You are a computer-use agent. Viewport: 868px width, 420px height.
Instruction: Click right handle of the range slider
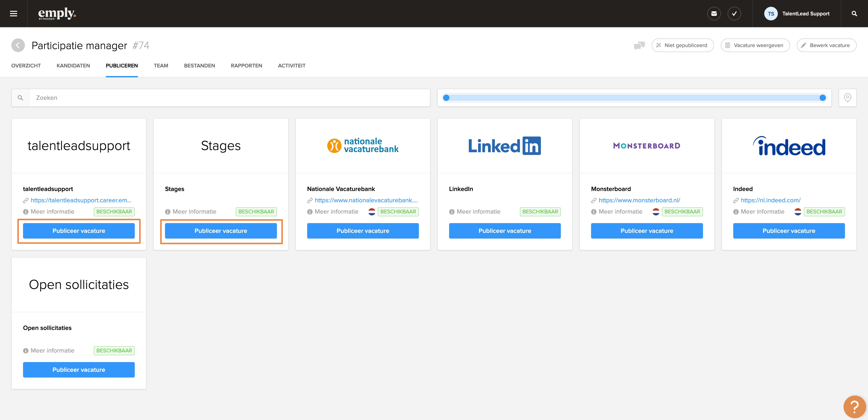pos(823,98)
